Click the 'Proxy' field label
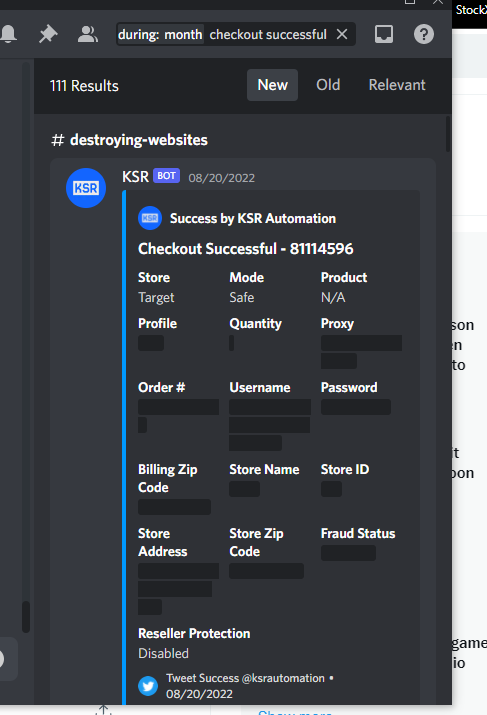Viewport: 487px width, 715px height. coord(337,324)
